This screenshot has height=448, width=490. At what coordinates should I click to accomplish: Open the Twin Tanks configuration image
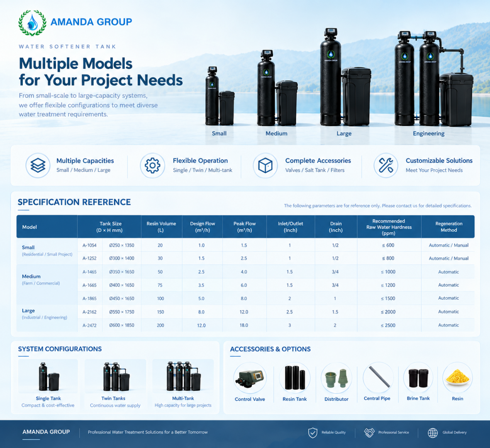[115, 376]
